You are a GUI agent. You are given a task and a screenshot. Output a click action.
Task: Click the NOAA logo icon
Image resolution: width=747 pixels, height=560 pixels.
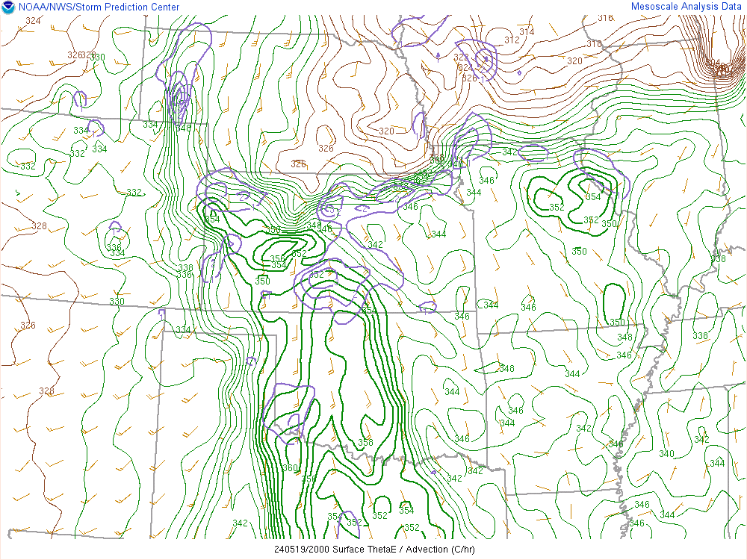(8, 7)
